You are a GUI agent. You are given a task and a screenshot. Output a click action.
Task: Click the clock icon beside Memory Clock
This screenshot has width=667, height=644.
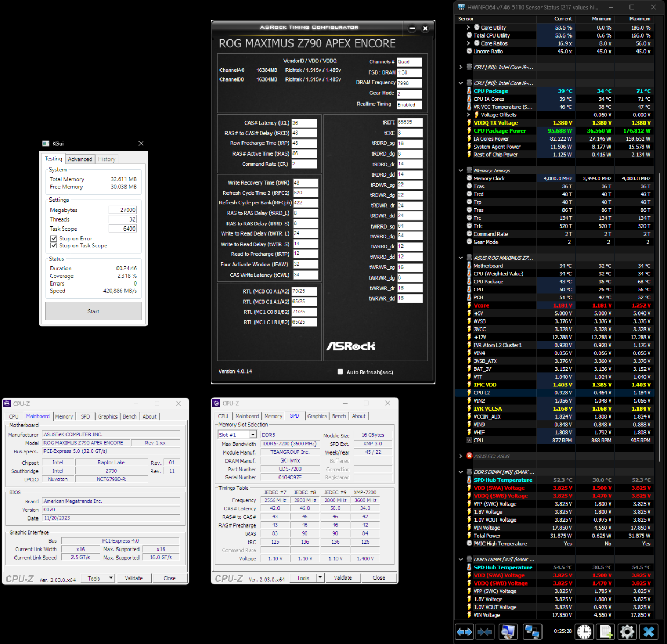470,179
